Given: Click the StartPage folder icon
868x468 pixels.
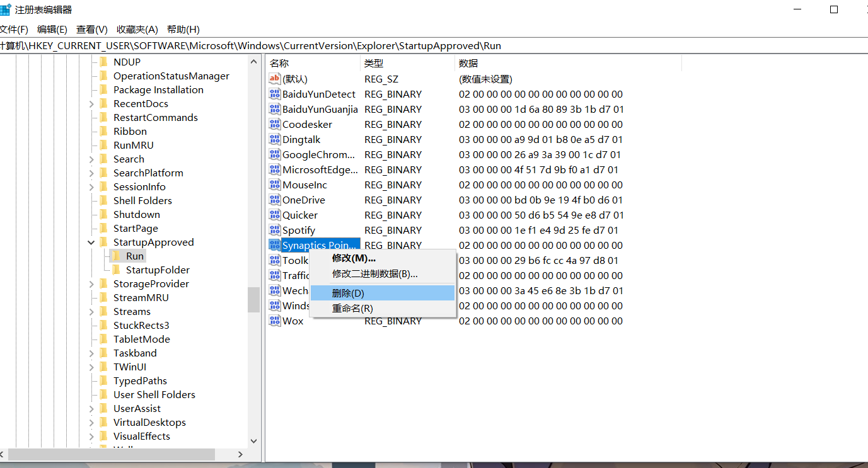Looking at the screenshot, I should 103,228.
